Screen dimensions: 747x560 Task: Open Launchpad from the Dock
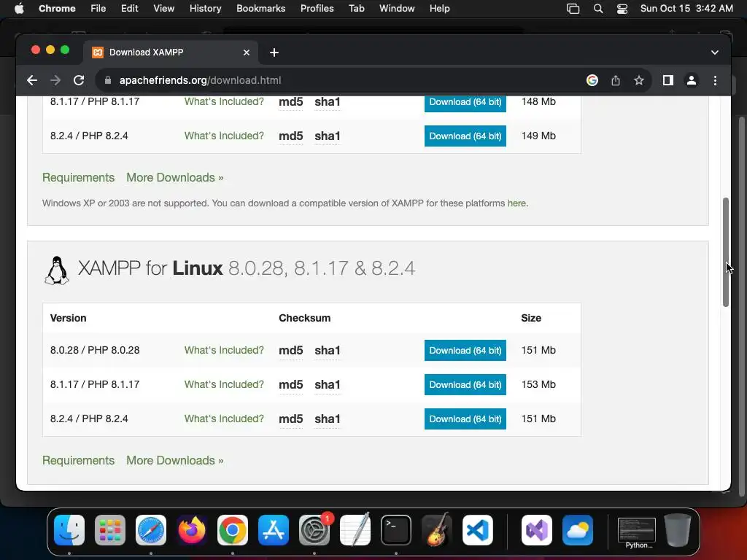coord(110,530)
